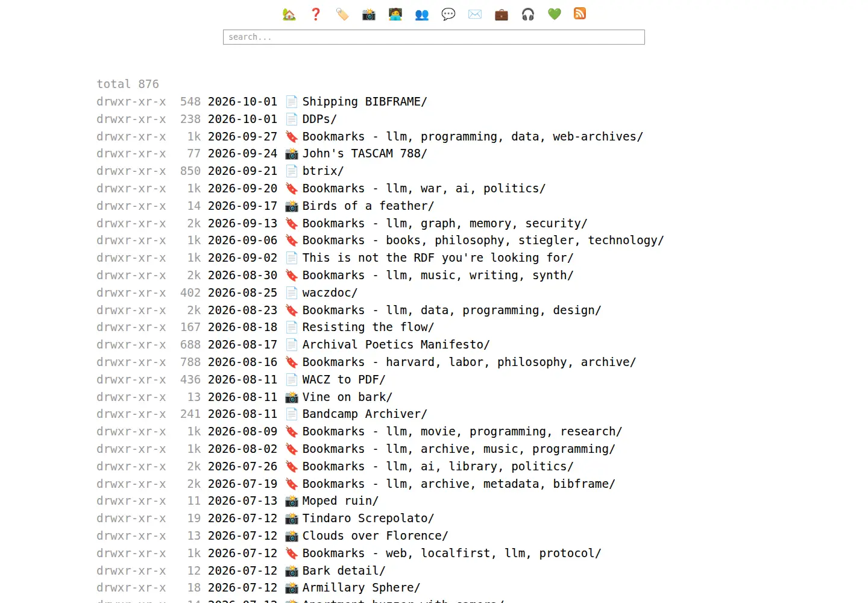The height and width of the screenshot is (603, 868).
Task: Click the envelope mail icon
Action: click(x=475, y=14)
